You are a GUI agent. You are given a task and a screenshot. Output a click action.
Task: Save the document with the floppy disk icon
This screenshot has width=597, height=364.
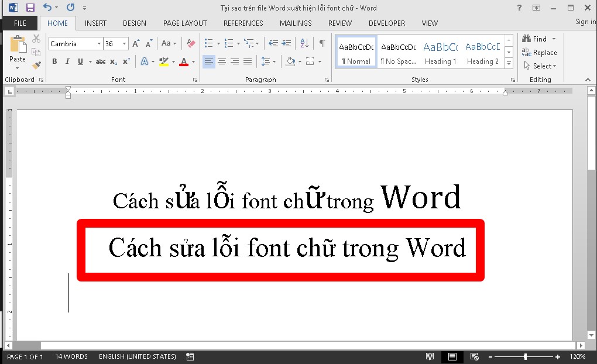click(30, 8)
